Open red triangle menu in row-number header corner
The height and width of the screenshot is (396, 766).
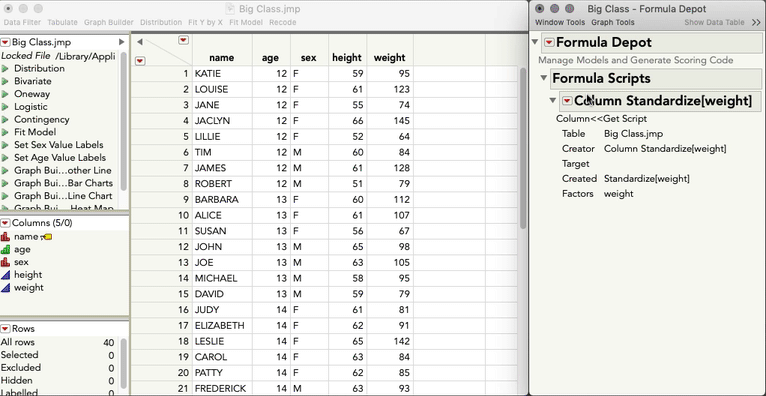140,61
